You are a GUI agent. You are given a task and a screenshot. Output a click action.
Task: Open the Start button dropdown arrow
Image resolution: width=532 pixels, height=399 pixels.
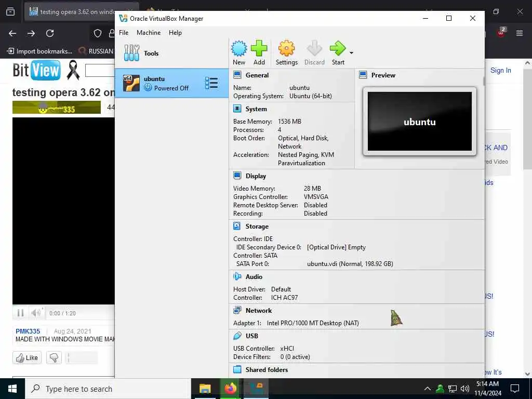tap(352, 52)
